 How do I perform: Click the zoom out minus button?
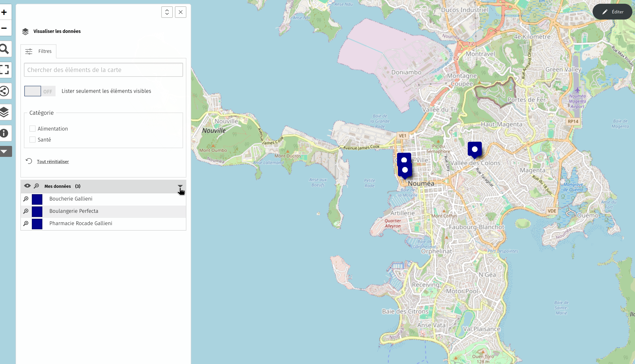[x=4, y=28]
